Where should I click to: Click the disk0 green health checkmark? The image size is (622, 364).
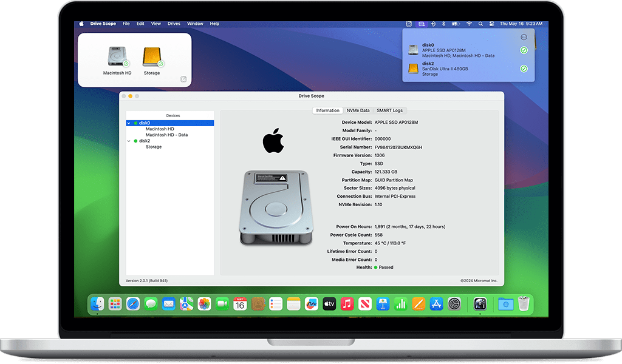[524, 50]
